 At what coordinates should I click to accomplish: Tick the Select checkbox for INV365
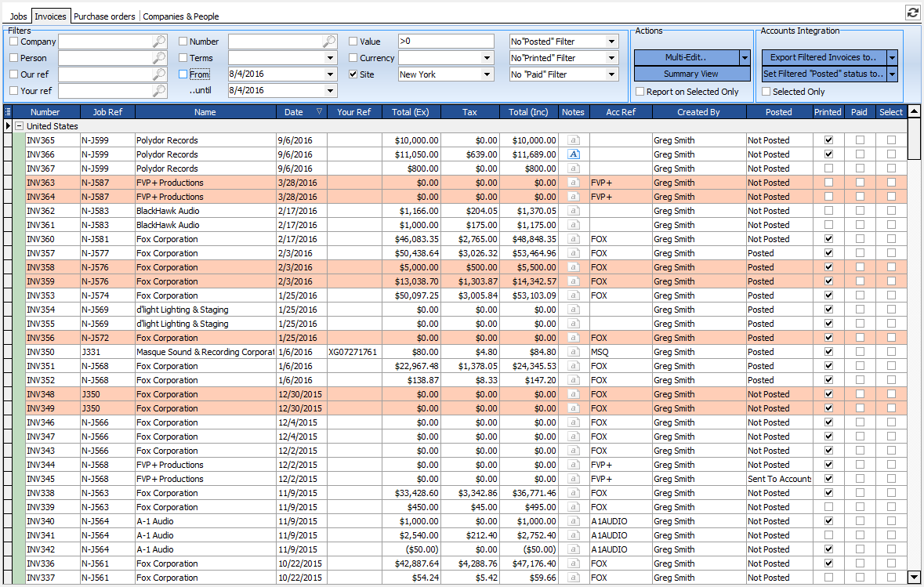coord(891,140)
